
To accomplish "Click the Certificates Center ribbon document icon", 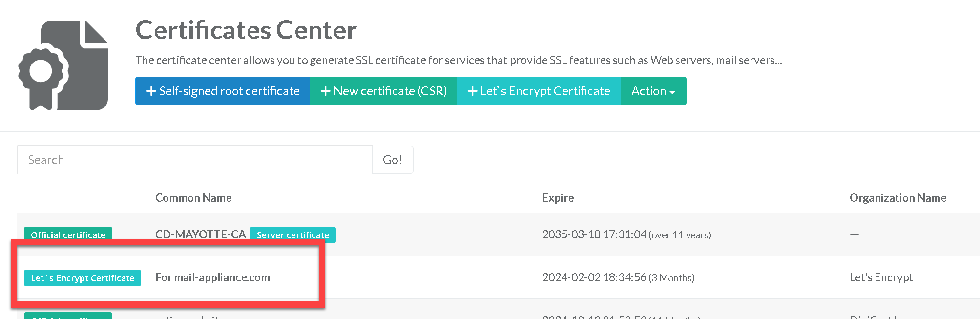I will tap(63, 65).
